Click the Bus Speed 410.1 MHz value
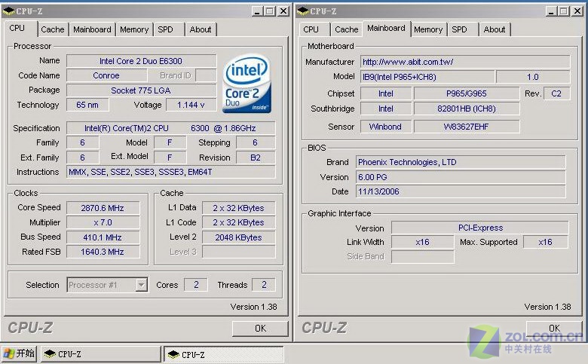The image size is (588, 364). click(x=103, y=237)
